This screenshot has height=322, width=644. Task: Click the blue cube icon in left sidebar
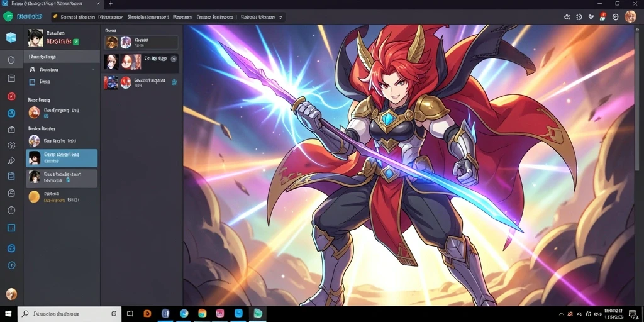point(11,37)
